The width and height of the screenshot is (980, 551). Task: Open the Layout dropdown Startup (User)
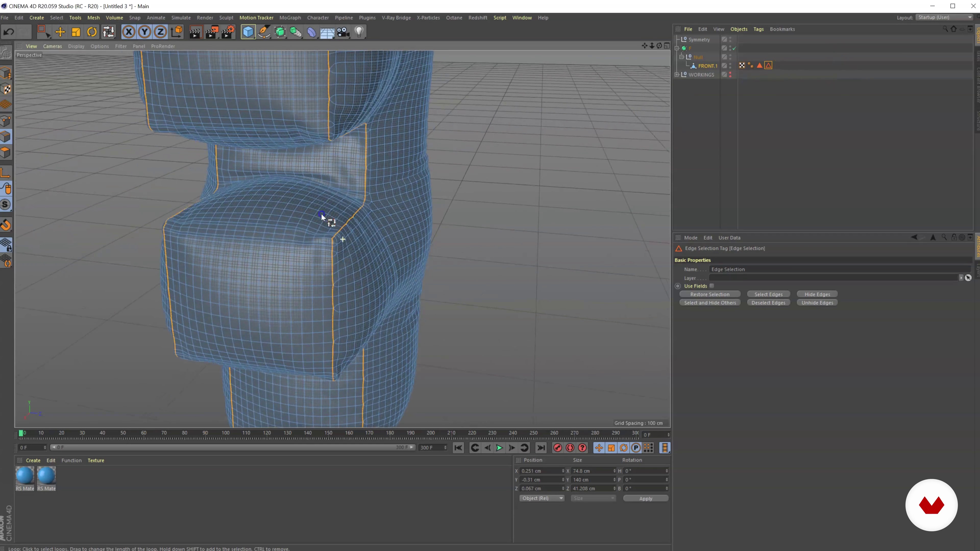click(944, 18)
